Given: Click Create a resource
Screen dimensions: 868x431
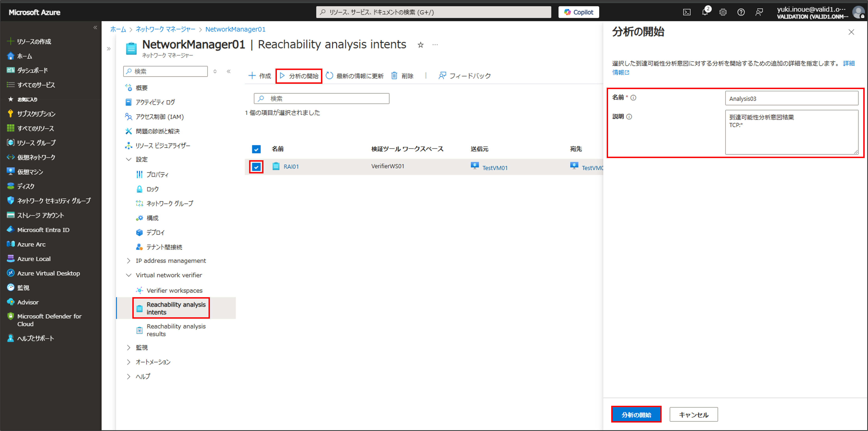Looking at the screenshot, I should coord(29,41).
